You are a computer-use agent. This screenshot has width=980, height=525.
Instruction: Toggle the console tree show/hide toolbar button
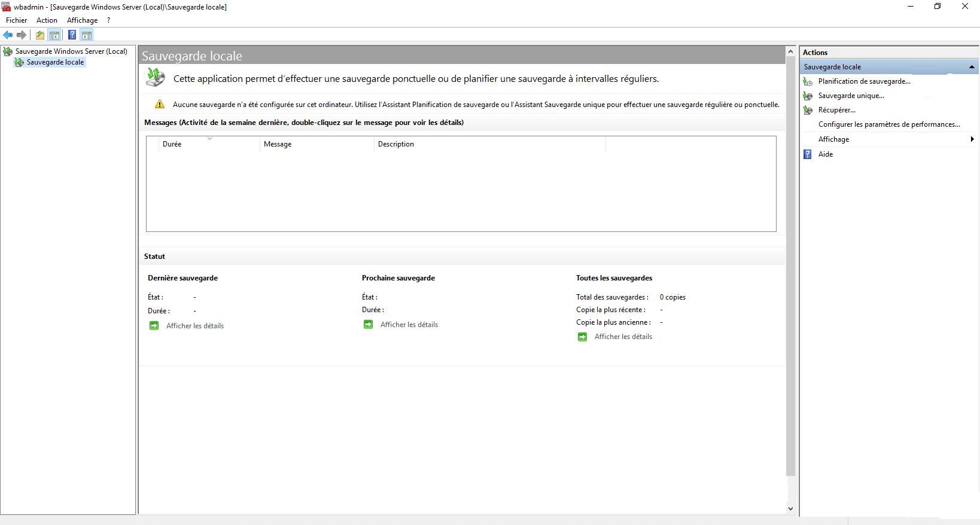[54, 35]
